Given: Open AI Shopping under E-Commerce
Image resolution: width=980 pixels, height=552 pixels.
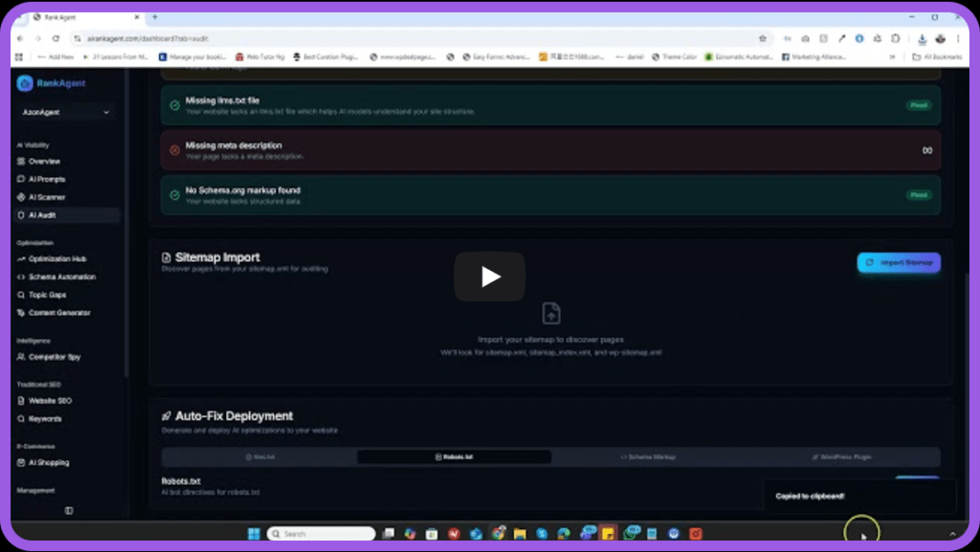Looking at the screenshot, I should click(x=48, y=463).
